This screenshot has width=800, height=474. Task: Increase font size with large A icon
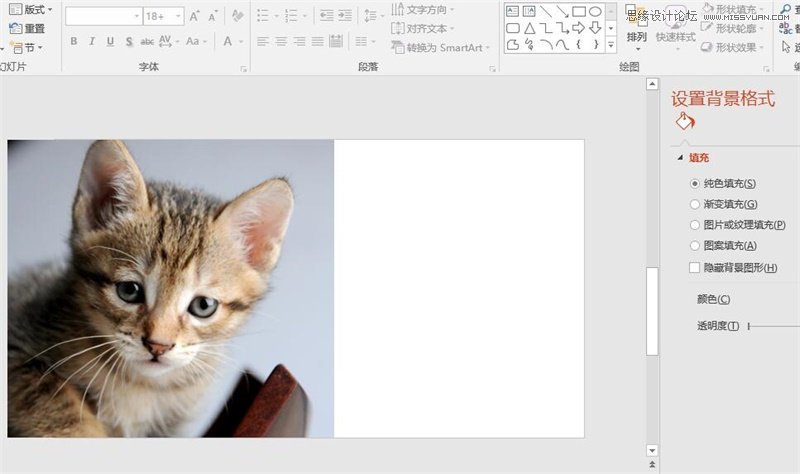(x=194, y=16)
